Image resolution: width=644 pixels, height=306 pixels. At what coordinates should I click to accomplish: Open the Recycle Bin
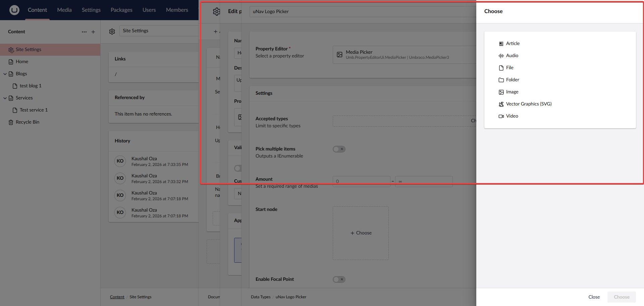[28, 122]
